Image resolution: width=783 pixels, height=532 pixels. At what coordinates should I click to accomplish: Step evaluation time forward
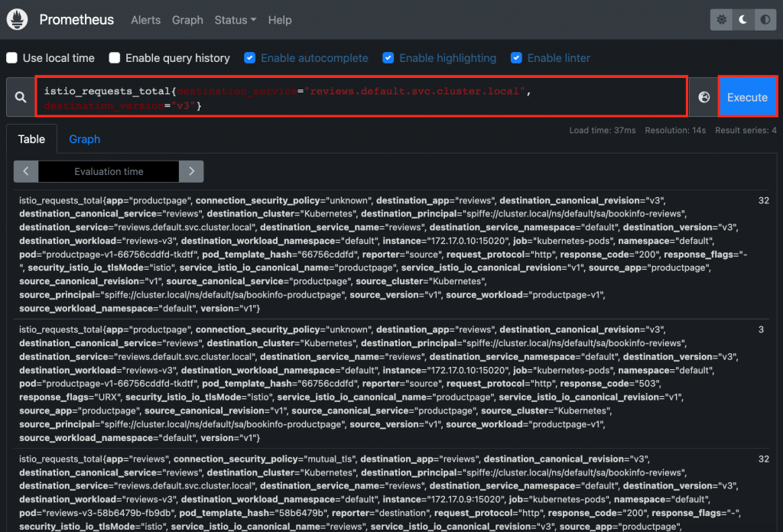(x=191, y=171)
